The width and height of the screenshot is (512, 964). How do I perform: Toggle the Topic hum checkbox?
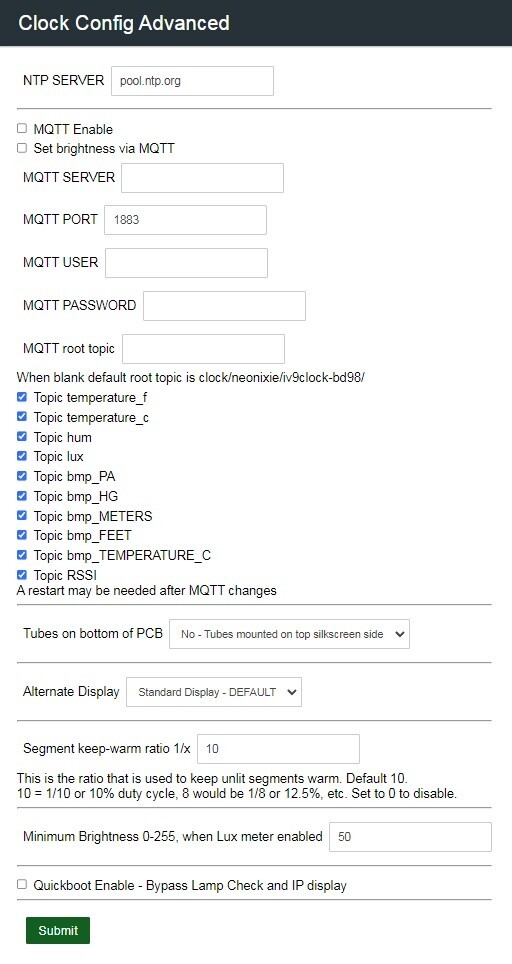22,437
